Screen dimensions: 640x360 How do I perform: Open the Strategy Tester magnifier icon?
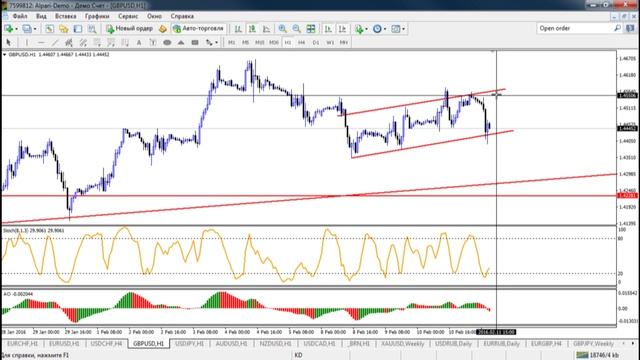click(92, 29)
